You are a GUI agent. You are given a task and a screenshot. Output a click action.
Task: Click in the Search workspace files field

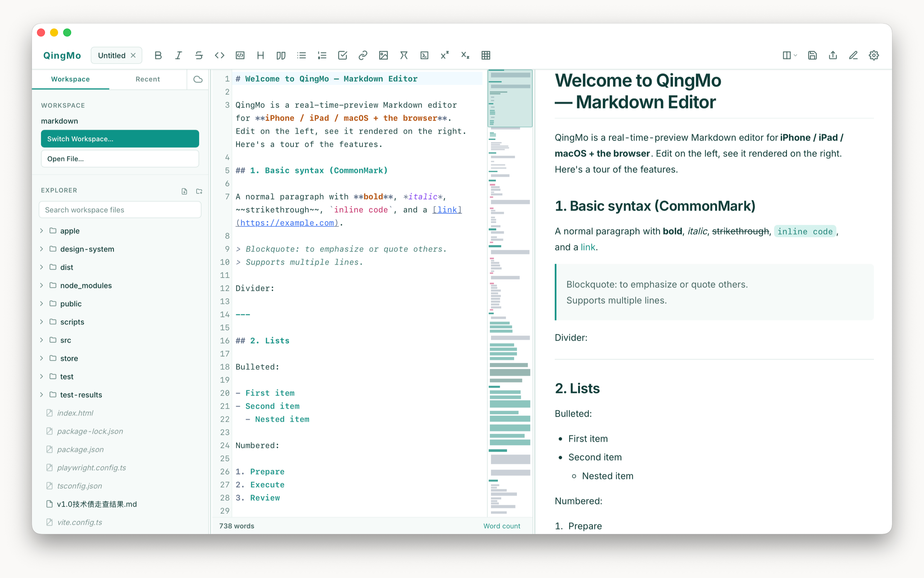120,210
